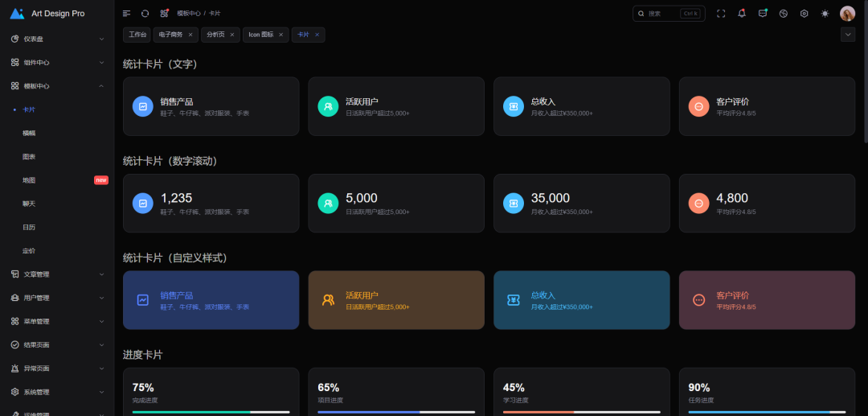Enter fullscreen using the top bar icon
Viewport: 868px width, 416px height.
721,14
